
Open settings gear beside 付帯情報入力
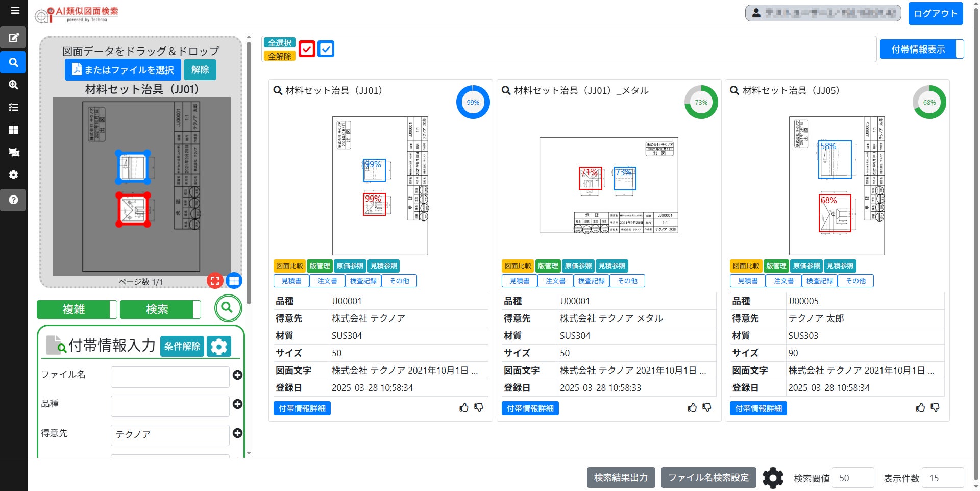(219, 347)
